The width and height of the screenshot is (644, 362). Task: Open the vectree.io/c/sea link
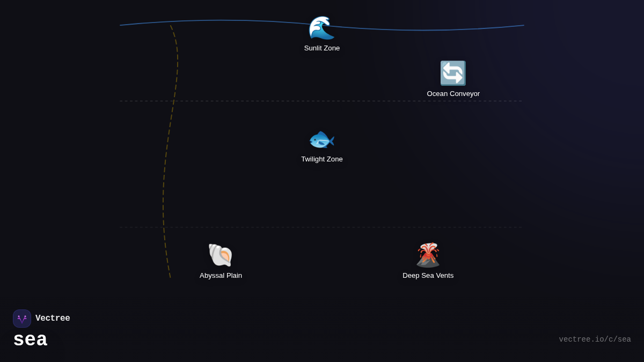click(595, 339)
